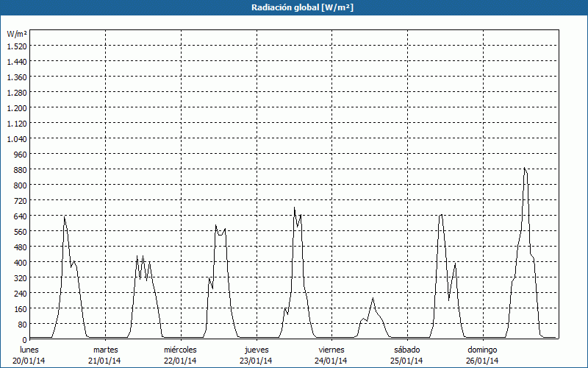Click the 'lunes' day label
588x368 pixels.
[x=29, y=350]
